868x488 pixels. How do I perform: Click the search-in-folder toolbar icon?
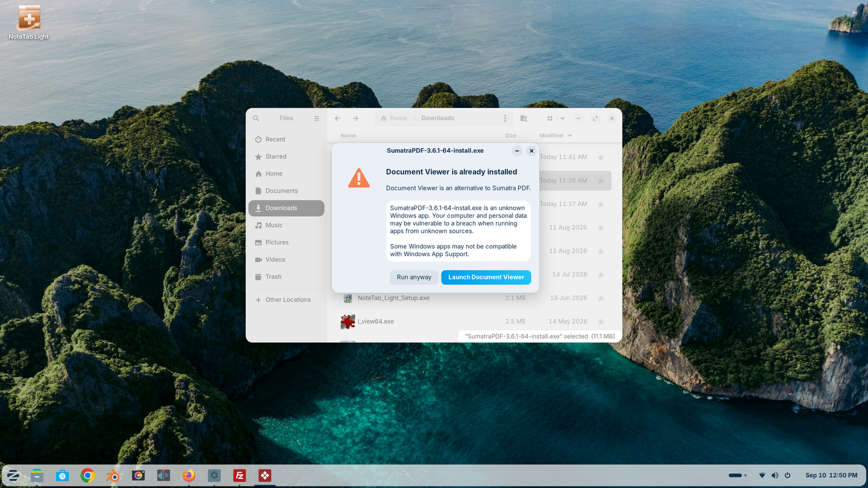coord(524,118)
